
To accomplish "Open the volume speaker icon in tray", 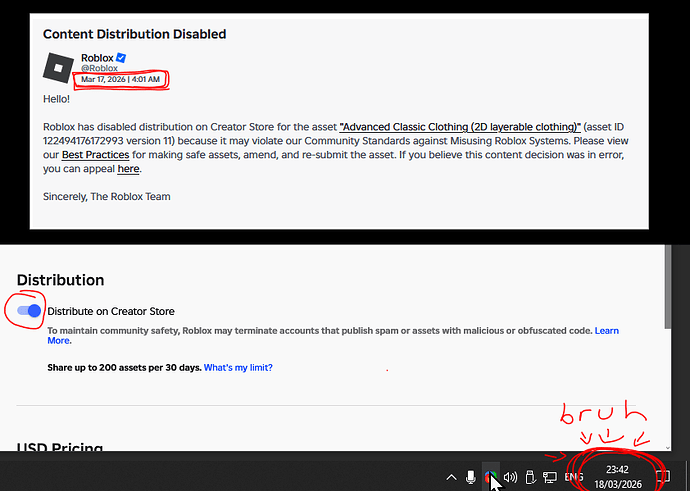I will pyautogui.click(x=510, y=477).
